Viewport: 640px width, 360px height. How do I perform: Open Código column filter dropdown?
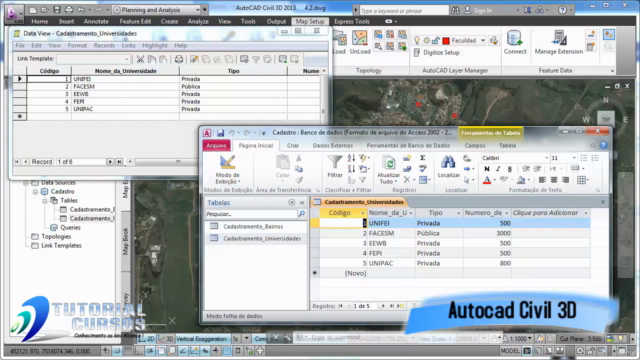362,213
